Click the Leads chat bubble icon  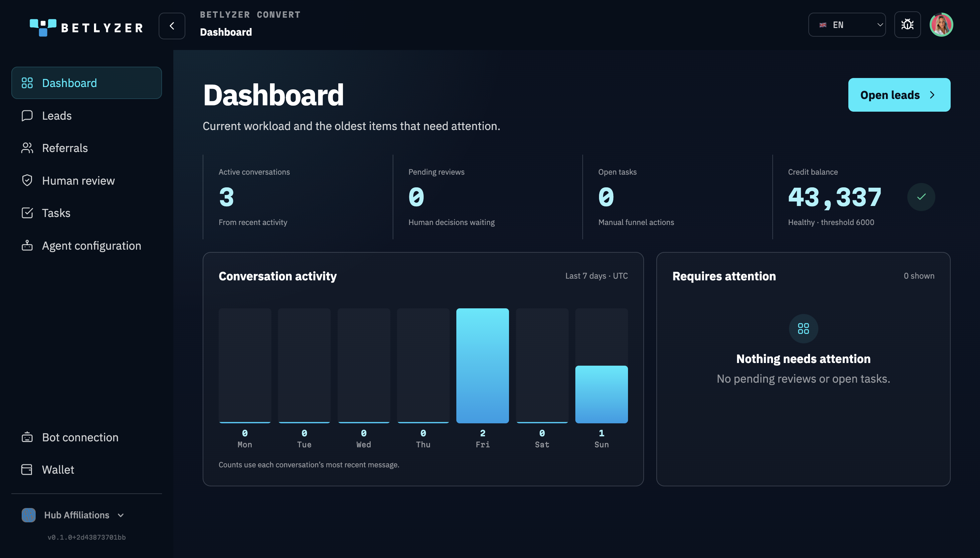[x=27, y=115]
